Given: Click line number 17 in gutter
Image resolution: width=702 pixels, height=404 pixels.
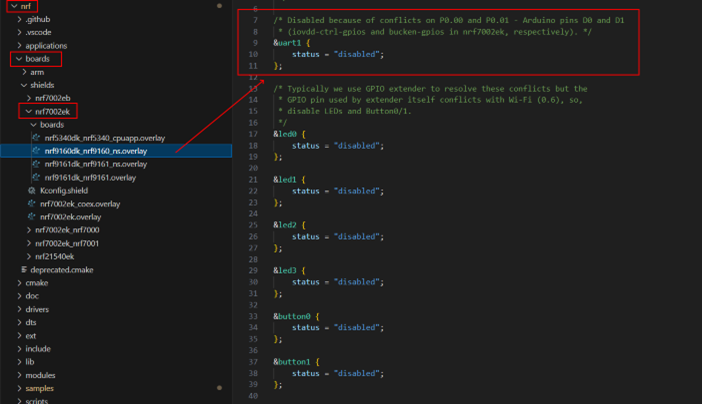Looking at the screenshot, I should click(x=253, y=134).
